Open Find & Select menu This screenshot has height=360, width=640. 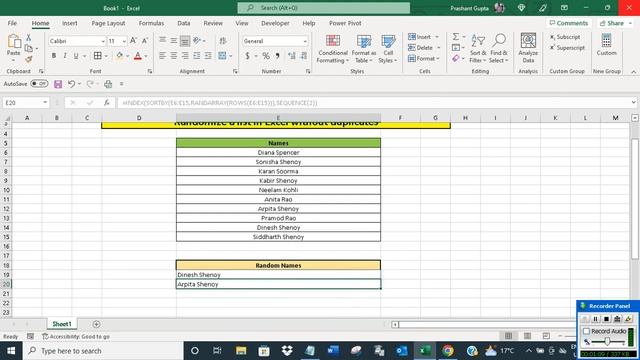(499, 49)
